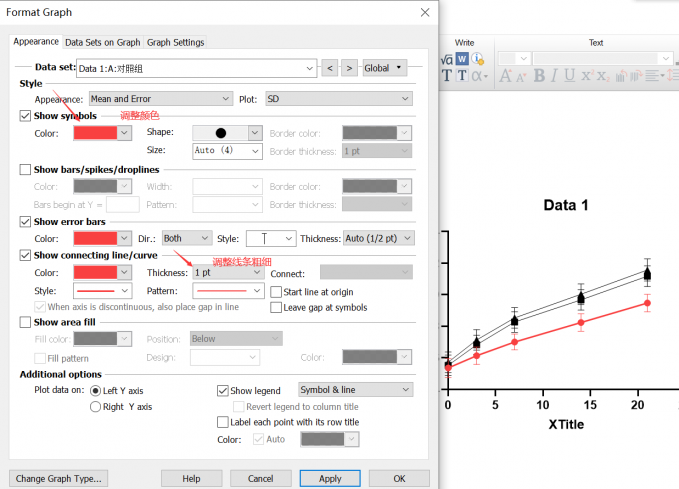Click the Change Graph Type button

click(58, 478)
